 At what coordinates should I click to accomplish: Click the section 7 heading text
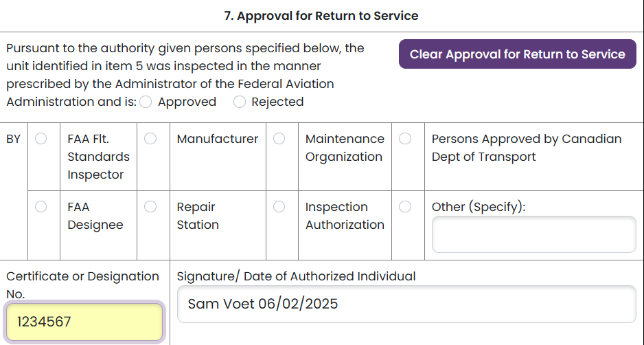click(x=321, y=16)
